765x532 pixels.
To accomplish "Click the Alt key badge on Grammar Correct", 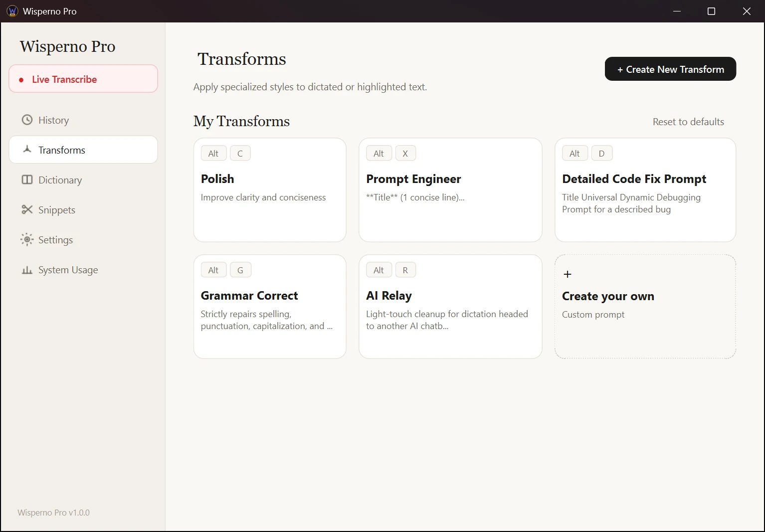I will [213, 270].
